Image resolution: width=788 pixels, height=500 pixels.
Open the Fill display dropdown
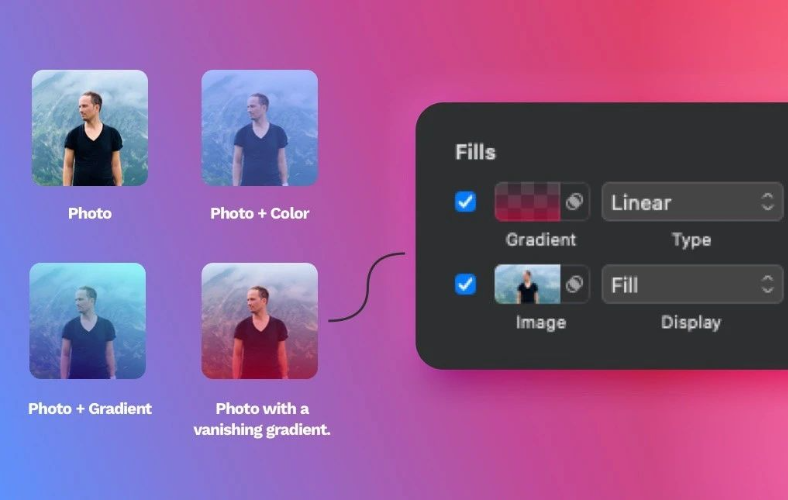pos(692,284)
